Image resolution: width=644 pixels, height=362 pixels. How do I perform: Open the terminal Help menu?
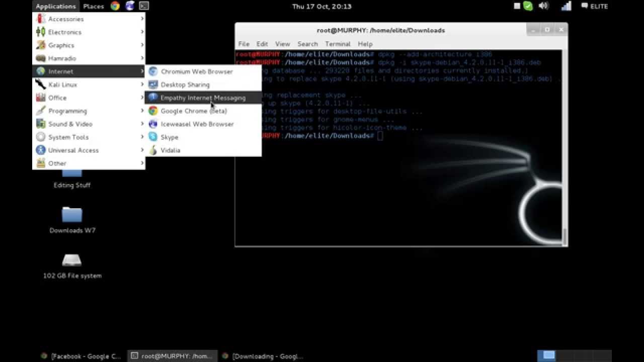pyautogui.click(x=365, y=44)
